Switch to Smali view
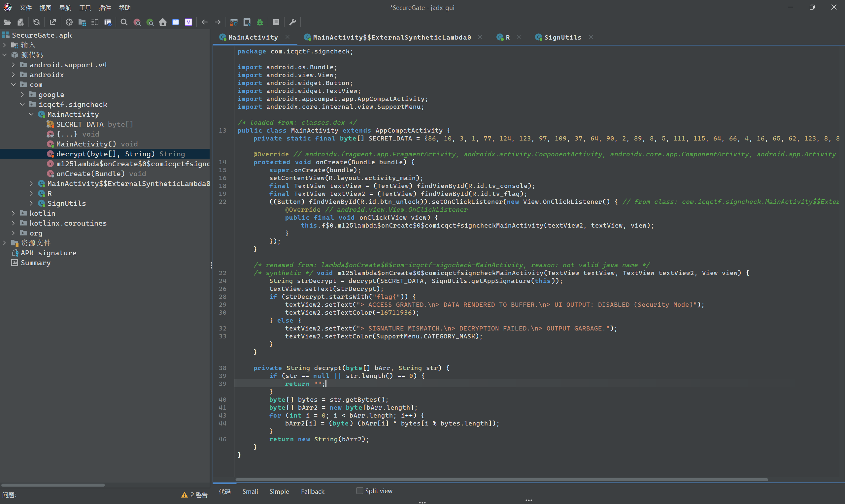845x504 pixels. pyautogui.click(x=250, y=491)
